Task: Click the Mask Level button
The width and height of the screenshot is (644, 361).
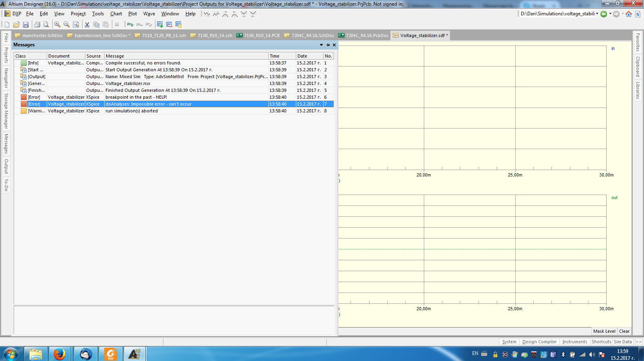Action: pos(604,331)
